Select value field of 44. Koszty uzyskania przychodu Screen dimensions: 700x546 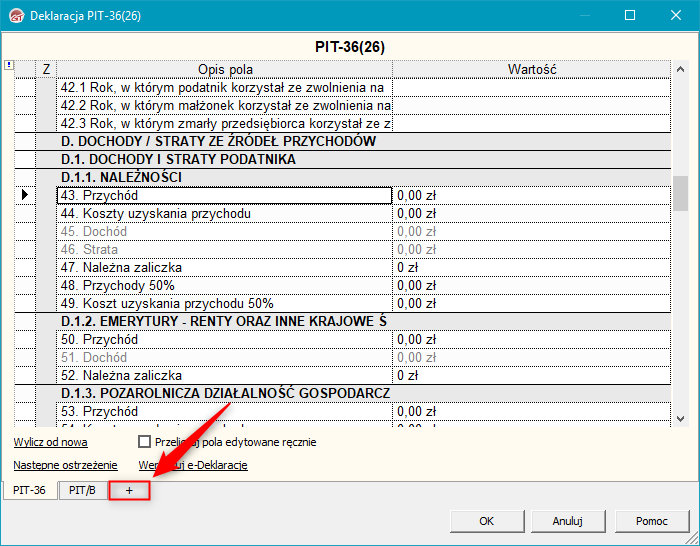tap(532, 213)
